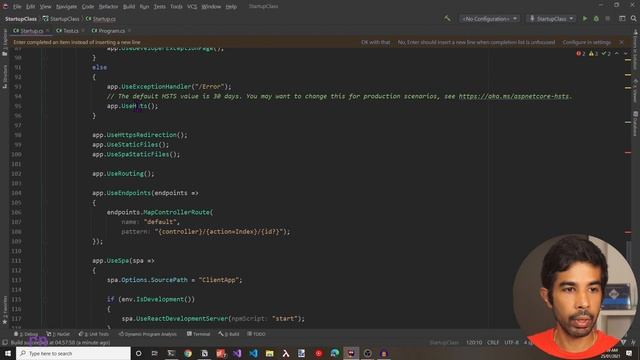This screenshot has width=640, height=360.
Task: Click the red errors count indicator
Action: [580, 53]
